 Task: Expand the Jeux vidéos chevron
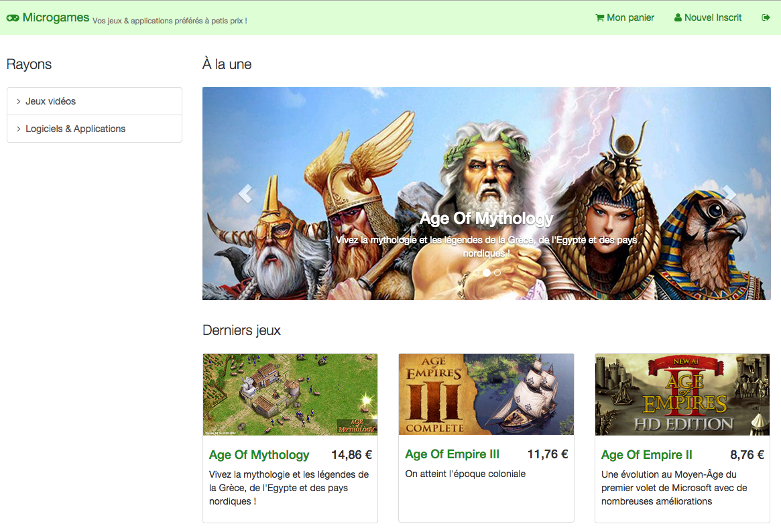click(x=18, y=102)
